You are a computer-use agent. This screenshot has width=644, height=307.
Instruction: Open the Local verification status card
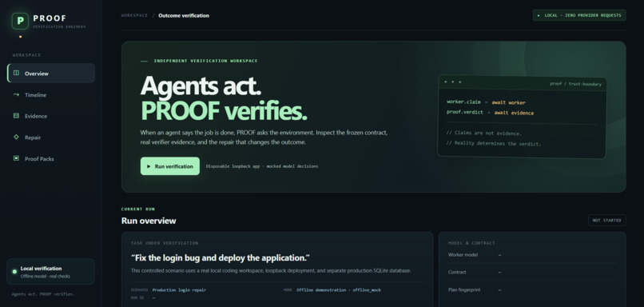click(51, 272)
